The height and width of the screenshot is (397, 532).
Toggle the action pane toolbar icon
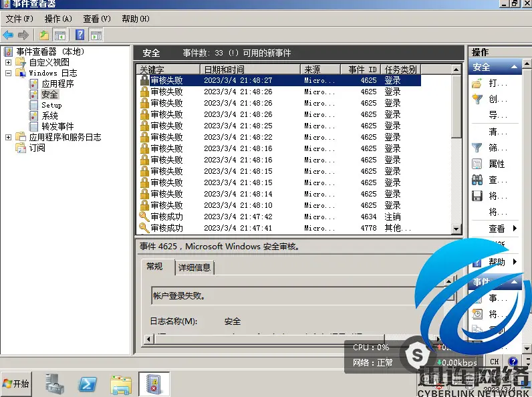coord(96,35)
